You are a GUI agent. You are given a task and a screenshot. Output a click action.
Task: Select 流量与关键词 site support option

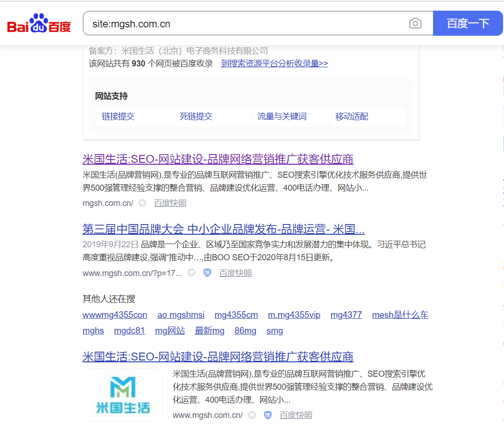(282, 116)
